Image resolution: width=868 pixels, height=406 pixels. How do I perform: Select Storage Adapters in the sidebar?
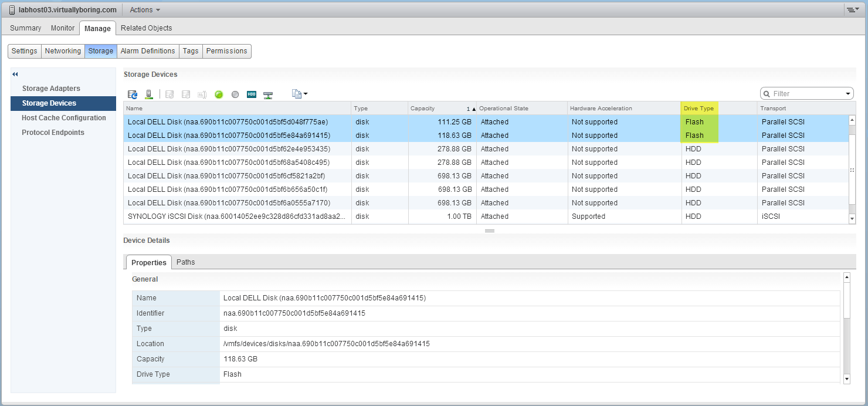pos(51,88)
